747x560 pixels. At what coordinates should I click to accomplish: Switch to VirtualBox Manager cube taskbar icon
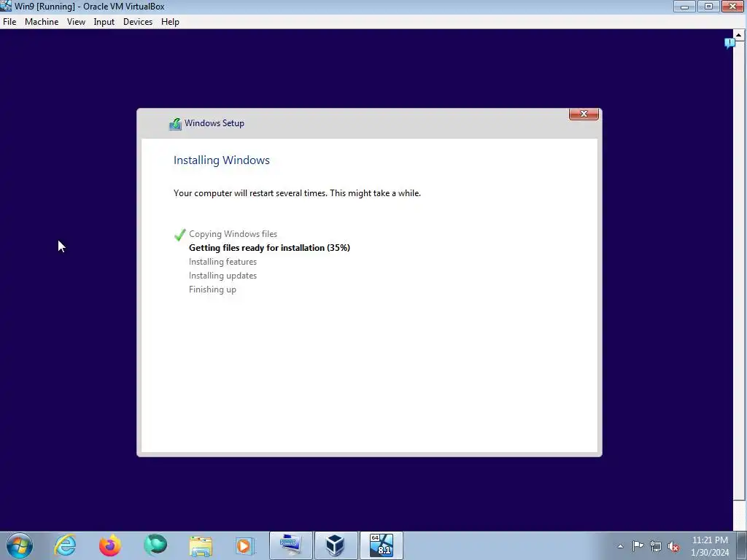click(336, 545)
